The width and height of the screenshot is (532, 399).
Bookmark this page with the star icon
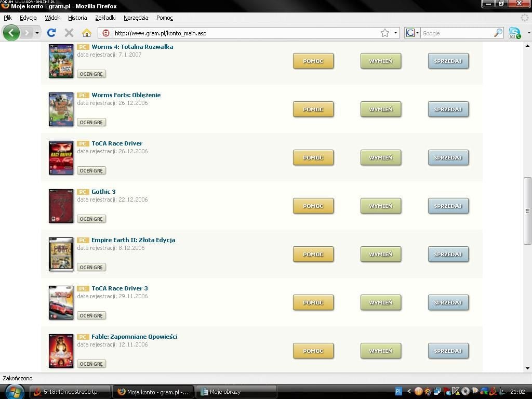click(x=384, y=33)
